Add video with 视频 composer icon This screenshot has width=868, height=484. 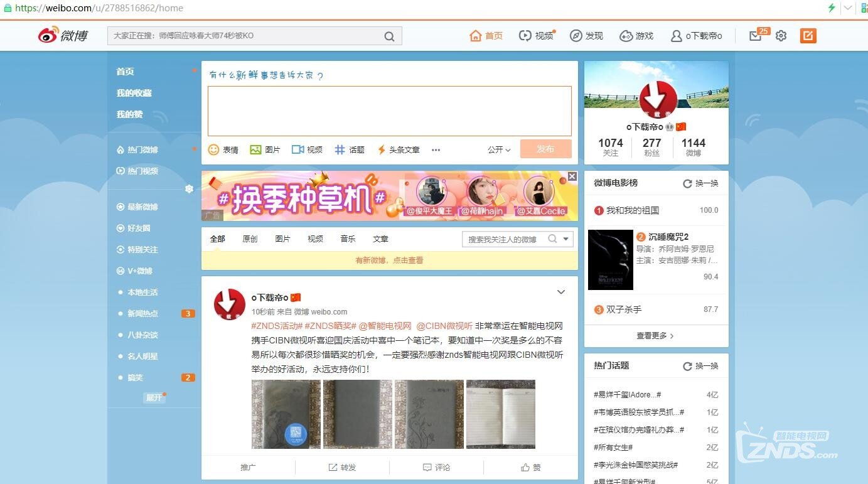(307, 149)
